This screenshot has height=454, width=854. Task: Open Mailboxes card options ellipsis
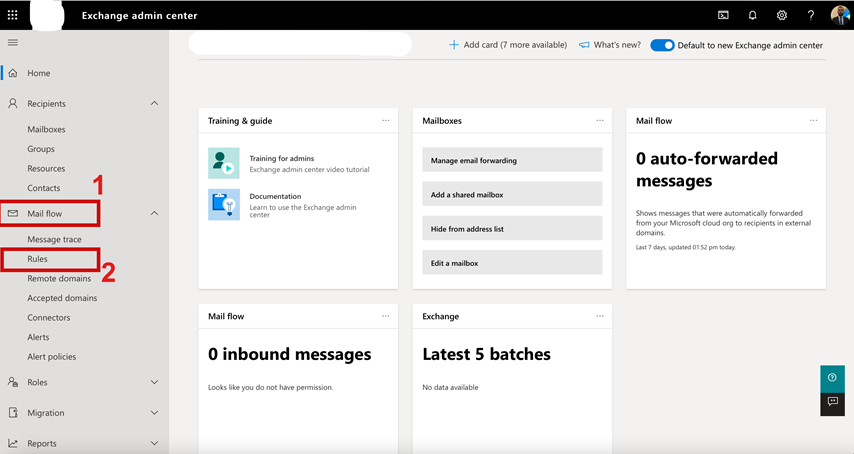coord(600,120)
